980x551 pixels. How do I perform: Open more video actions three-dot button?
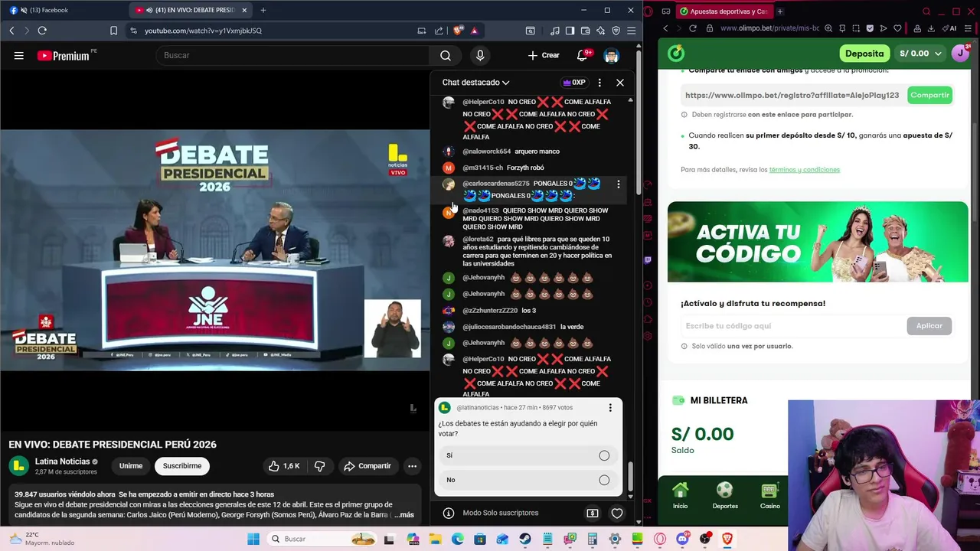[412, 466]
